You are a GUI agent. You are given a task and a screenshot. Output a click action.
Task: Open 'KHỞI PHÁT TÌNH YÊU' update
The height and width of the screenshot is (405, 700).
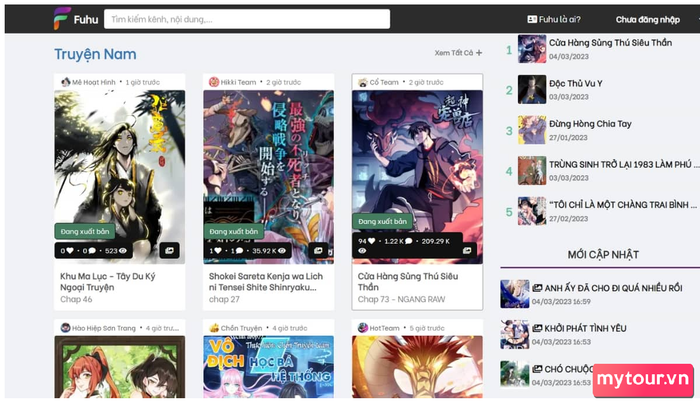click(x=585, y=328)
